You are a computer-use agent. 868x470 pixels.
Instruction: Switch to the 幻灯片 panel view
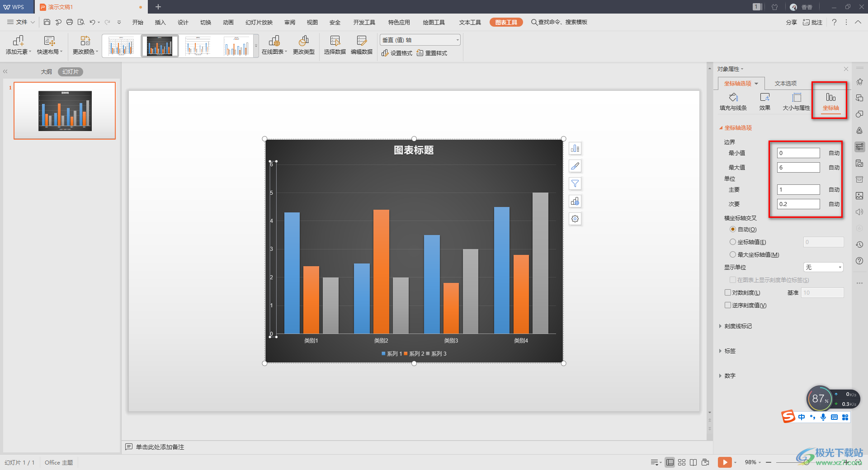pyautogui.click(x=71, y=72)
